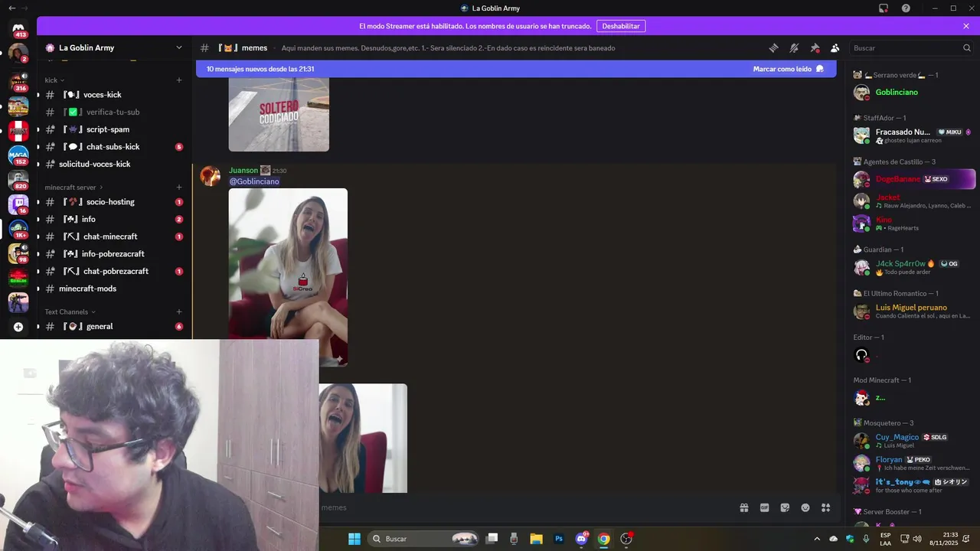
Task: Open the Windows Start menu
Action: pos(354,539)
